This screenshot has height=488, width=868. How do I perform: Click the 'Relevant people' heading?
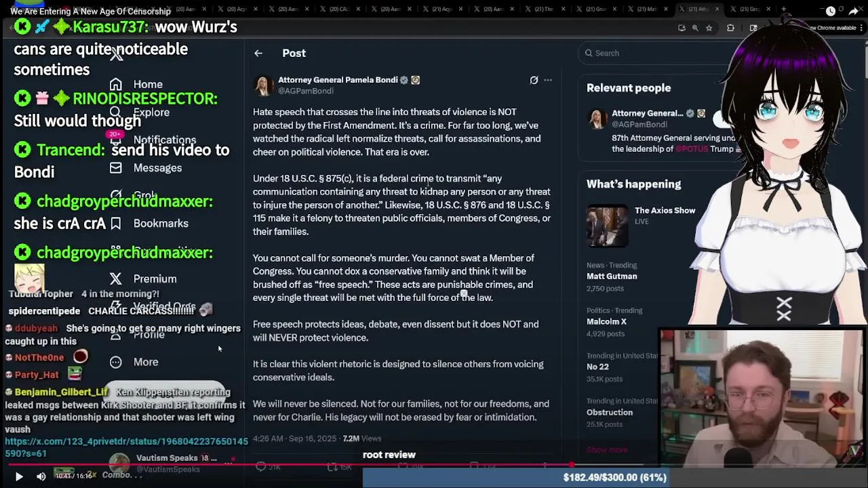(629, 88)
